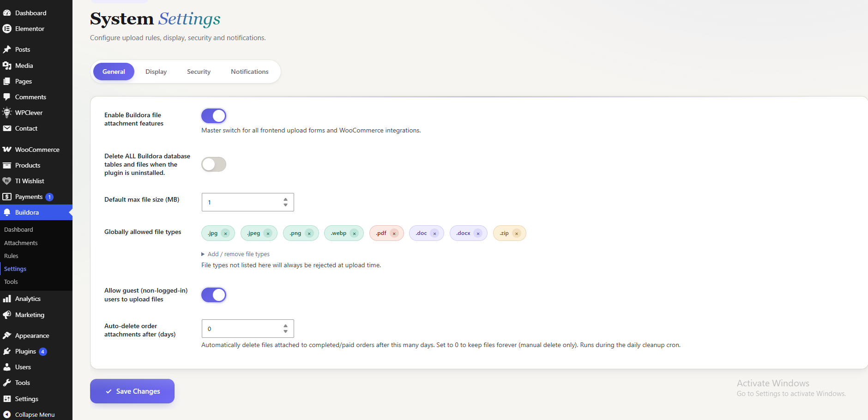This screenshot has height=420, width=868.
Task: Click the Marketing megaphone icon
Action: click(7, 315)
